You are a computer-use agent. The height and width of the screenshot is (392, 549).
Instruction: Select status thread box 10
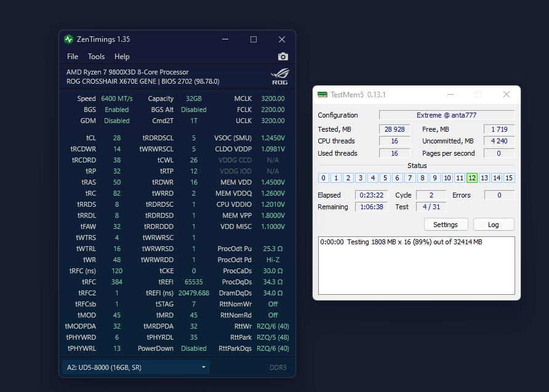click(x=447, y=178)
